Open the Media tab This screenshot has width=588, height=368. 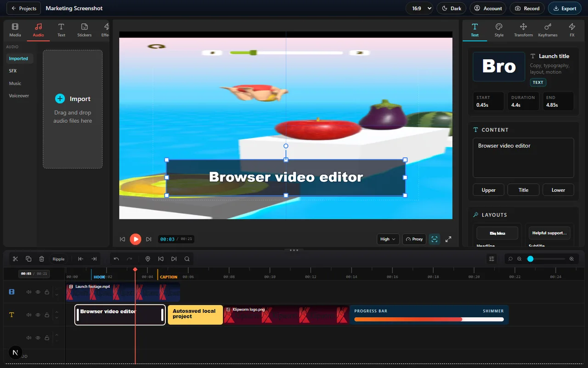point(15,30)
